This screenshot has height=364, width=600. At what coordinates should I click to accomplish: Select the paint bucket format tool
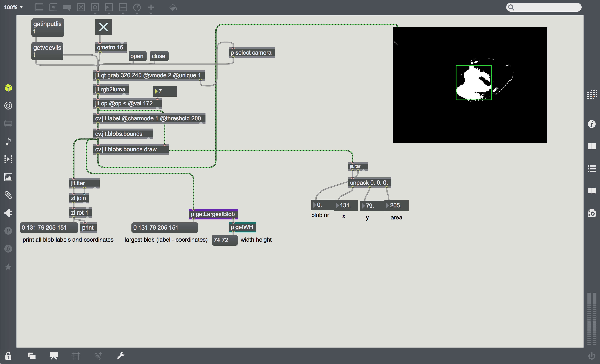pos(173,7)
